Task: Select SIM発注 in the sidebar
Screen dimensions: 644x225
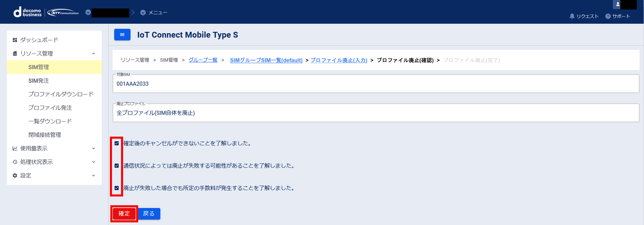Action: point(38,80)
